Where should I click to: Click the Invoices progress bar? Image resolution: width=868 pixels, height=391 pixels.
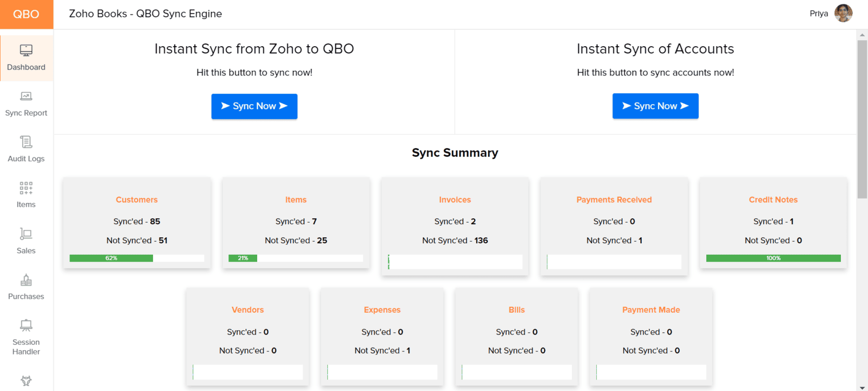[455, 262]
